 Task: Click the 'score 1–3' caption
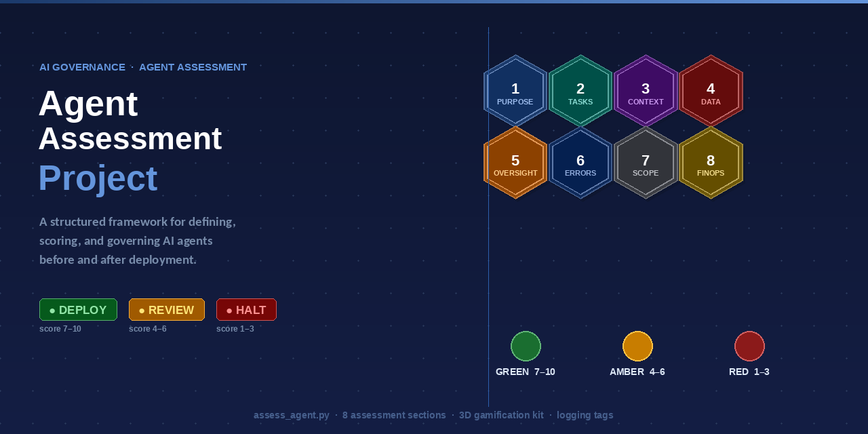pos(235,329)
